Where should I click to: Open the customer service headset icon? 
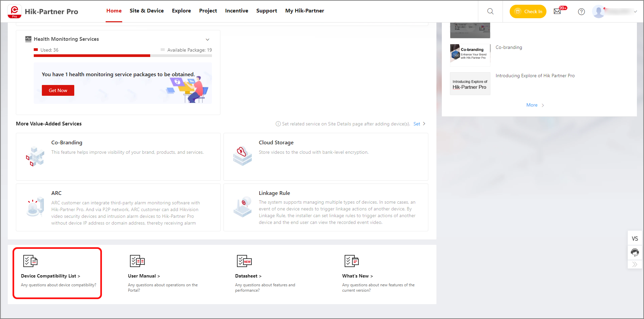click(x=635, y=253)
